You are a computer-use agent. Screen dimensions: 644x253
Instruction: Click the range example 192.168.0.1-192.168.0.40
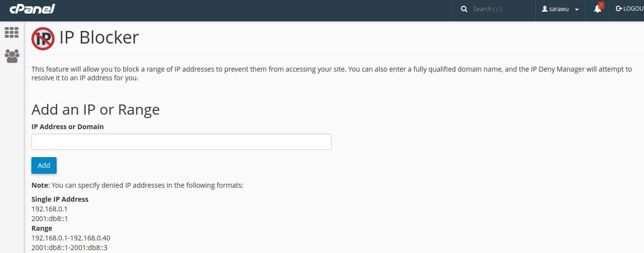pyautogui.click(x=71, y=238)
